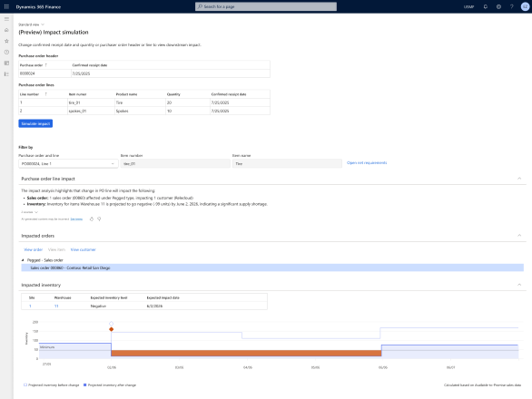Edit Tire line confirmed receipt date
The width and height of the screenshot is (532, 399).
click(240, 102)
